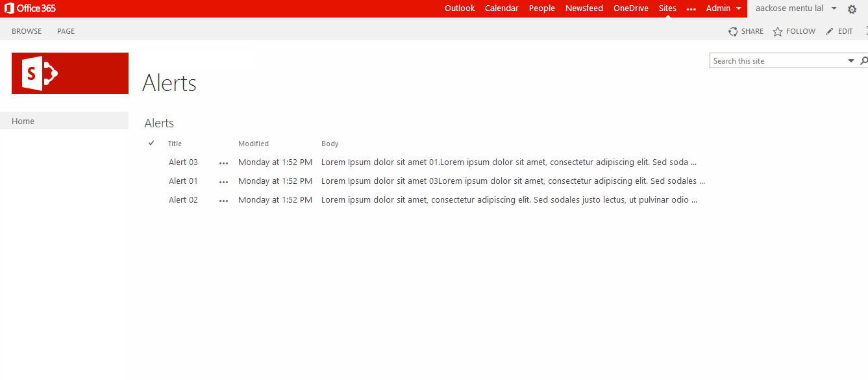Share this site with SHARE button

(746, 31)
